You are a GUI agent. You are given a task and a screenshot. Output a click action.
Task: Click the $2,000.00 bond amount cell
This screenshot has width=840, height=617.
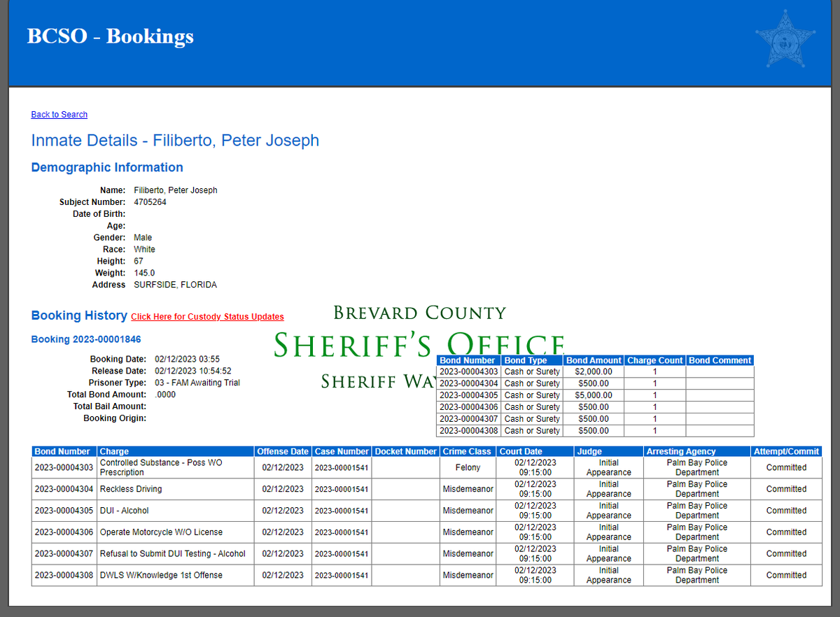point(594,372)
